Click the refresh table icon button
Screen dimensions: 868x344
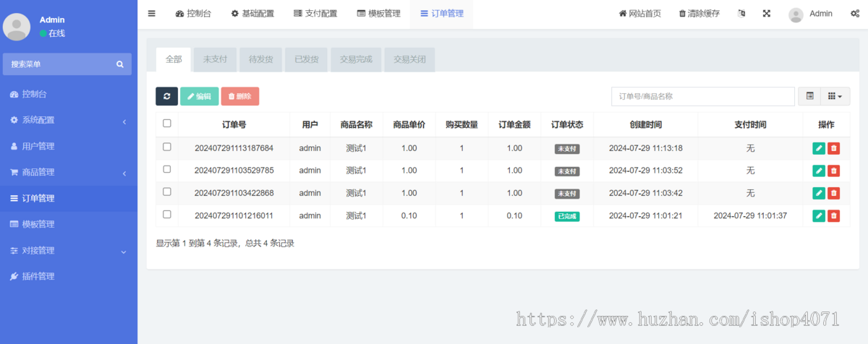166,96
